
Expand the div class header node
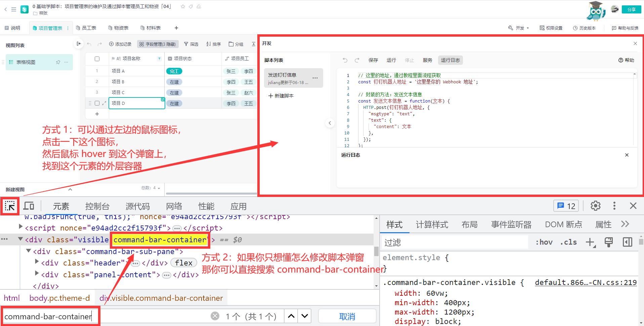pyautogui.click(x=37, y=261)
